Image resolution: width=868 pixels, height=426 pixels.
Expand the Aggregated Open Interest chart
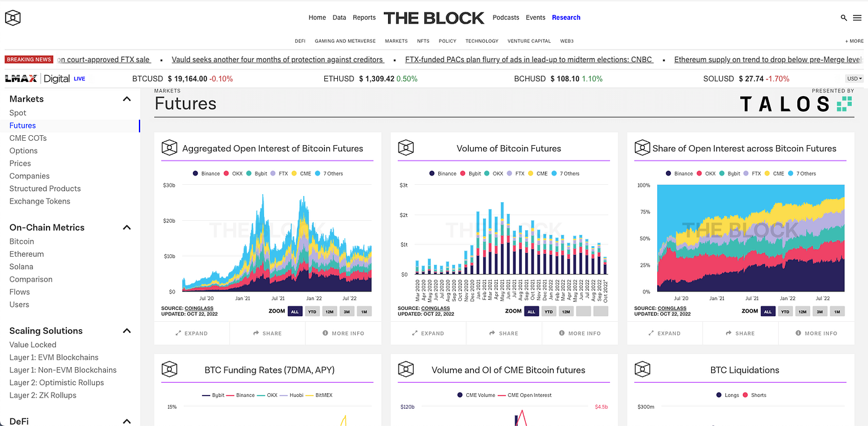(192, 334)
